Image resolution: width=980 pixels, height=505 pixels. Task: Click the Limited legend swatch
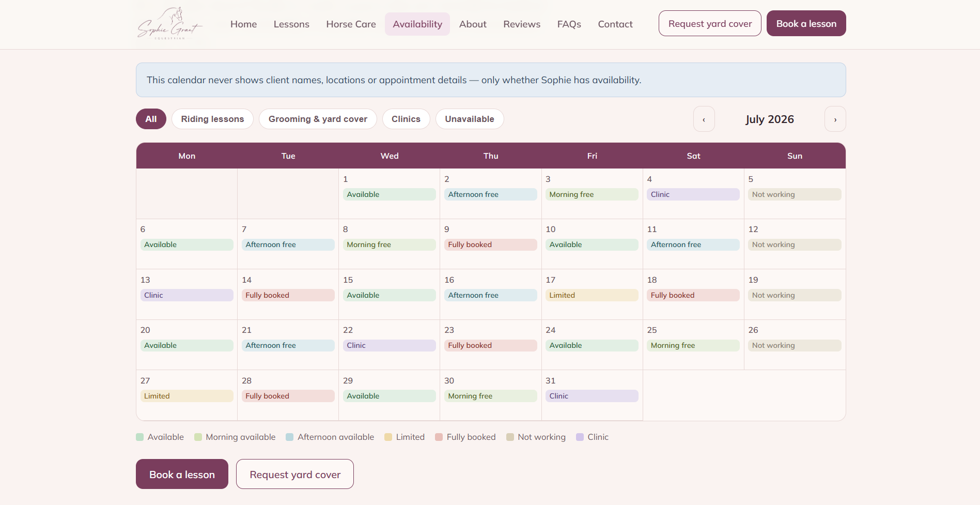pyautogui.click(x=388, y=437)
